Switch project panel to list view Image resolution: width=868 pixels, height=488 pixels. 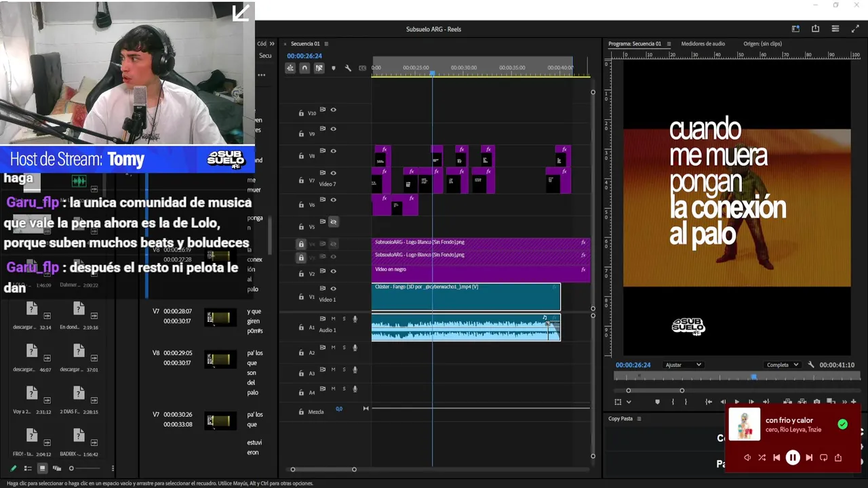(28, 468)
